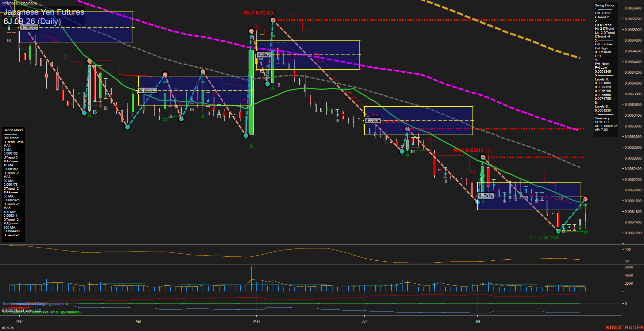Image resolution: width=644 pixels, height=331 pixels.
Task: Select the swing pivot circle at R1 level
Action: (x=483, y=157)
